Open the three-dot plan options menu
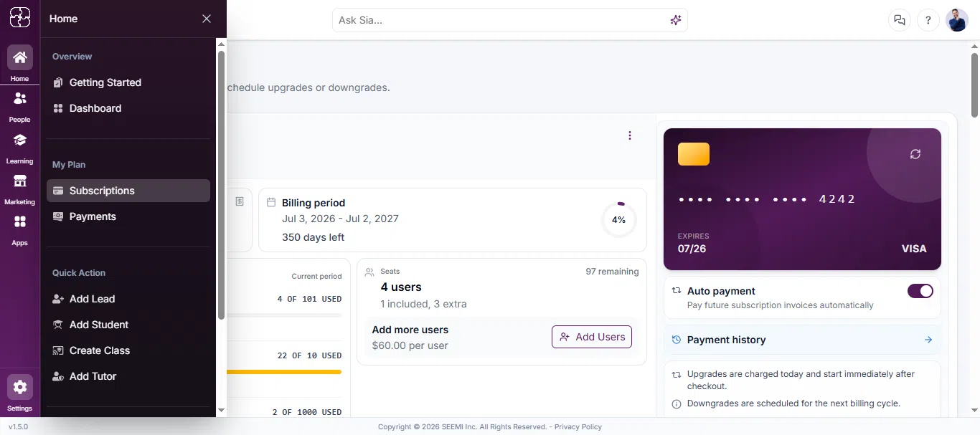The height and width of the screenshot is (435, 980). (630, 135)
